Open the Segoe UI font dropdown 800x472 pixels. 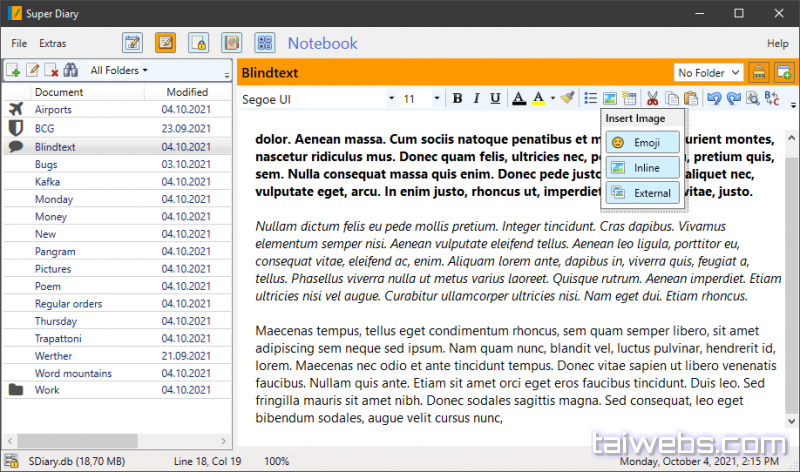391,98
